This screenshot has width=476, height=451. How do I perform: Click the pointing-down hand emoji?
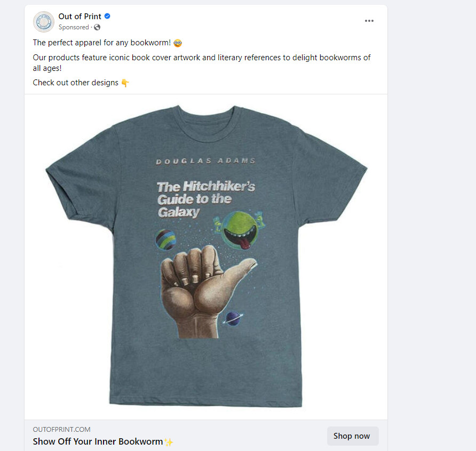(x=125, y=83)
